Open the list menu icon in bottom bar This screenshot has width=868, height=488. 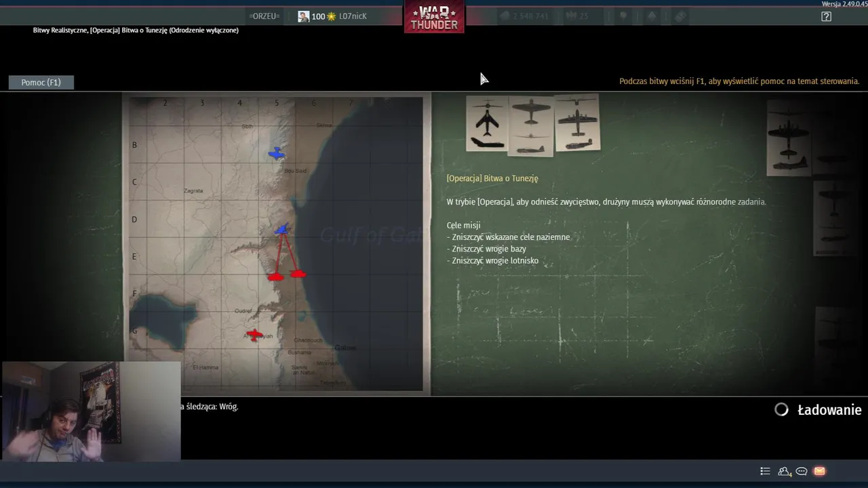pos(765,471)
